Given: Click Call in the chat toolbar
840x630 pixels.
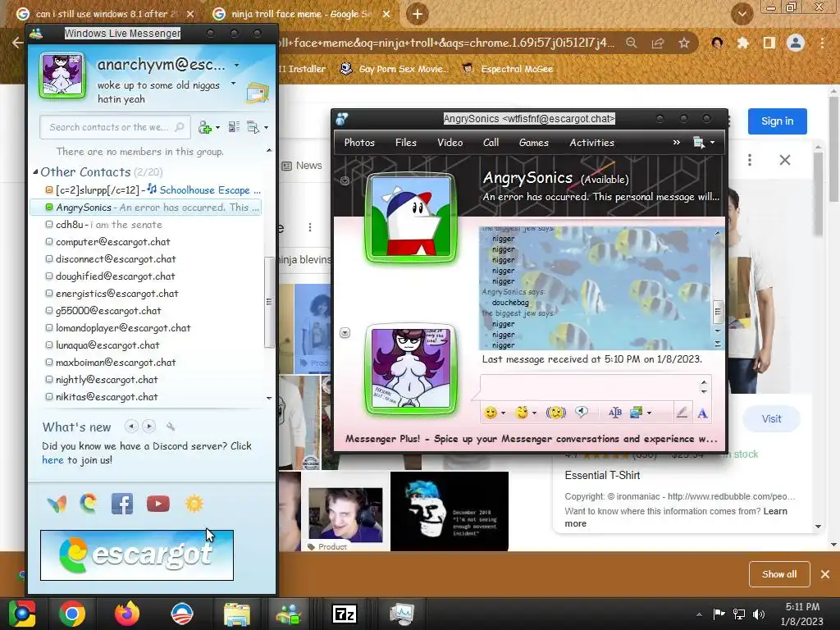Looking at the screenshot, I should point(491,143).
